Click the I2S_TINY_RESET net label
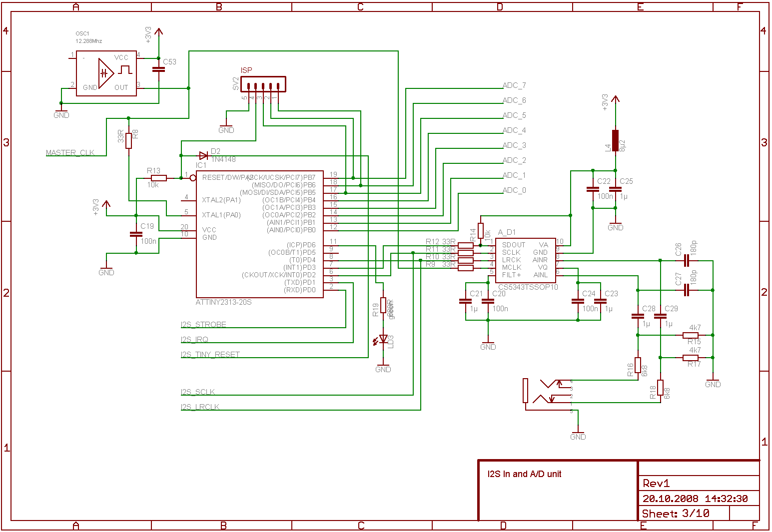 210,355
